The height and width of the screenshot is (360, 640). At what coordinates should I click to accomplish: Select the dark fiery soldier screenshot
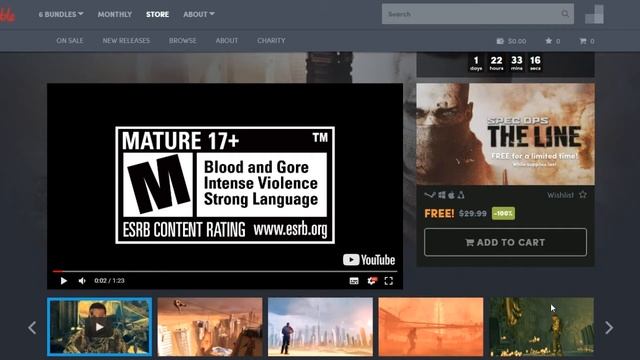[x=542, y=327]
